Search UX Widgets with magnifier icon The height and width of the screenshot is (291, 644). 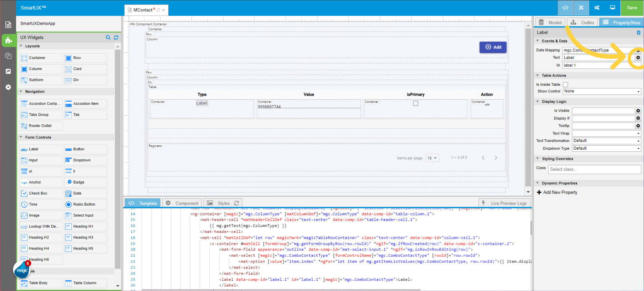point(108,38)
